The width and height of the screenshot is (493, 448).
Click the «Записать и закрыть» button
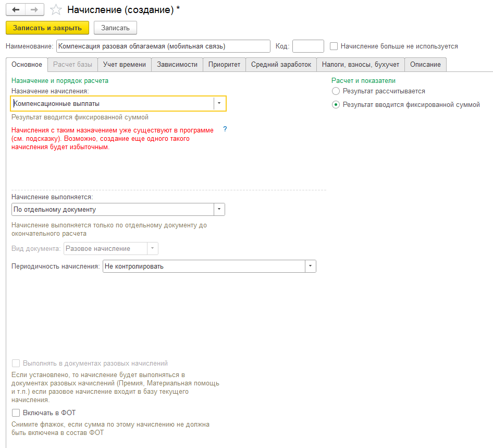coord(47,28)
